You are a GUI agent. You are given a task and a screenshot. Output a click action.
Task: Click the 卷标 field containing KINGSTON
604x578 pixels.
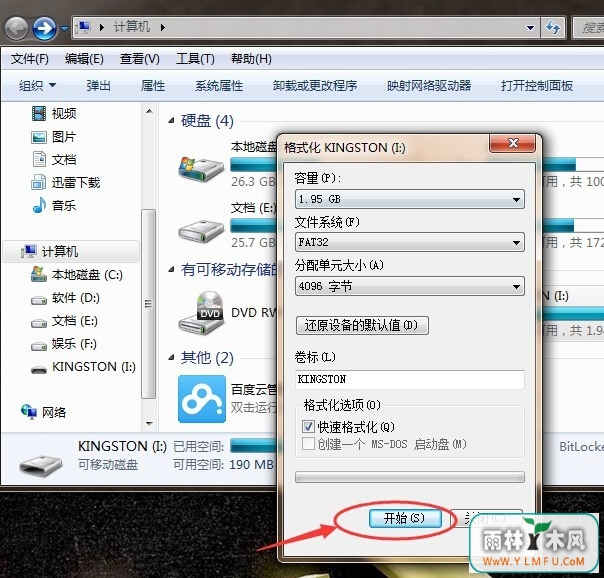click(409, 380)
